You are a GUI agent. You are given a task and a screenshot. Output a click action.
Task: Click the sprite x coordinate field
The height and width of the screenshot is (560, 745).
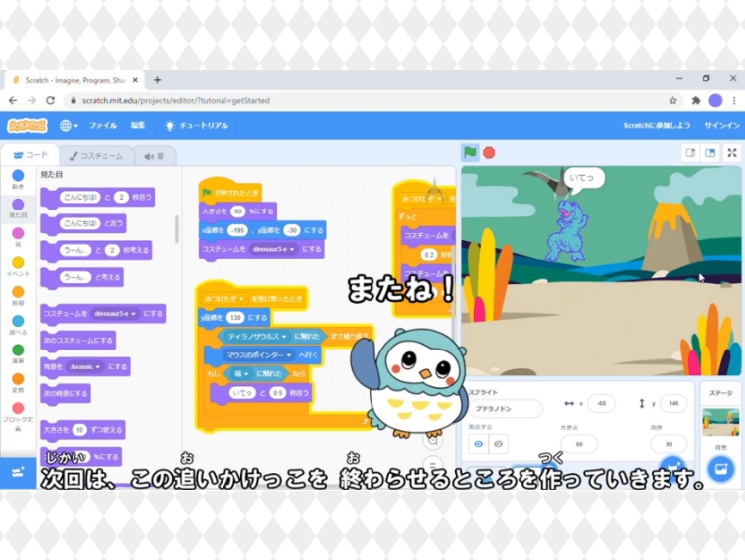point(602,404)
